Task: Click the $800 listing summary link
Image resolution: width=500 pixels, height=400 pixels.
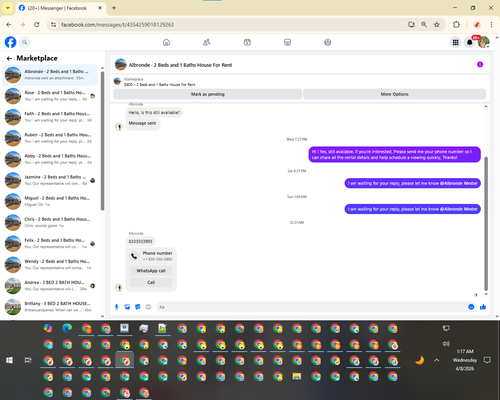Action: tap(160, 85)
